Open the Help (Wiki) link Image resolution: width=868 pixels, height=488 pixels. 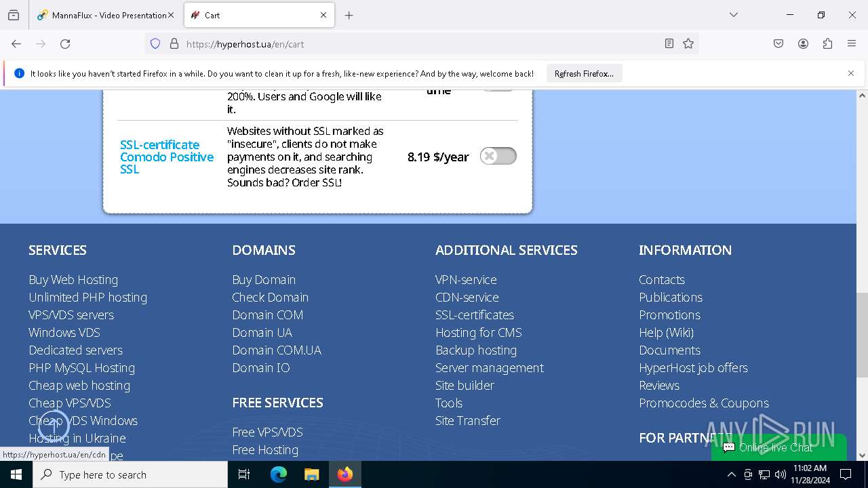coord(666,332)
